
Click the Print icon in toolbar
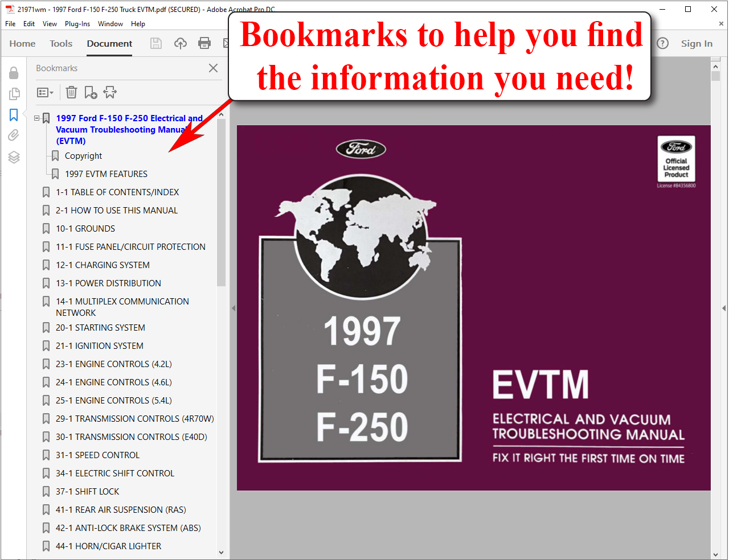point(204,43)
